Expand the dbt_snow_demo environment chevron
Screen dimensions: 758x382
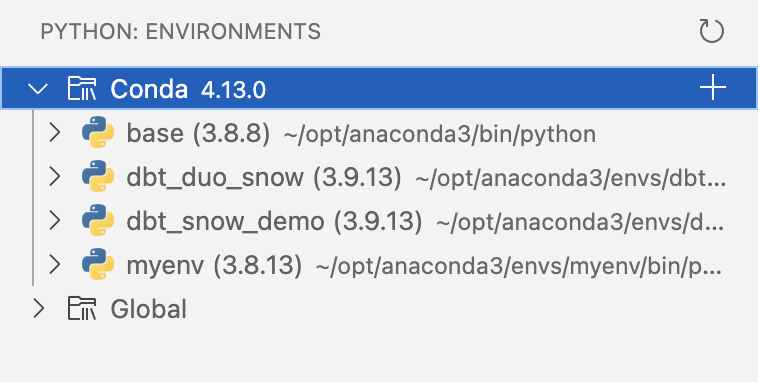(55, 220)
